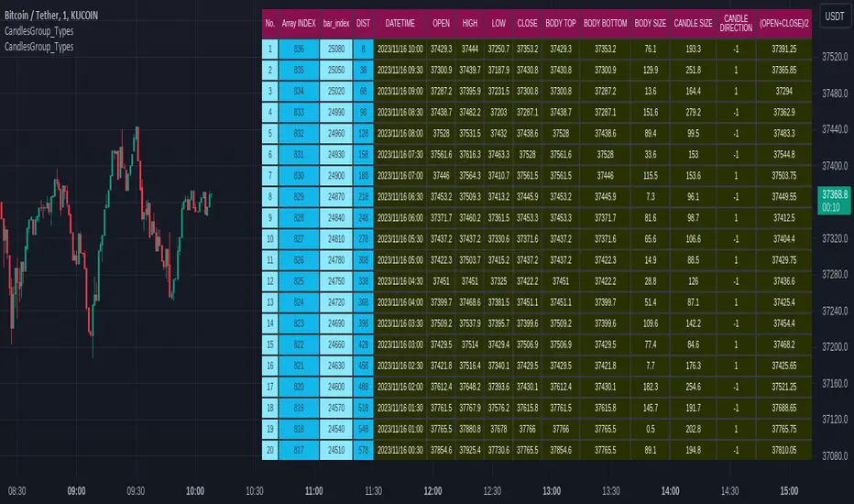The width and height of the screenshot is (854, 504).
Task: Click the Bitcoin / Tether symbol title
Action: coord(60,16)
